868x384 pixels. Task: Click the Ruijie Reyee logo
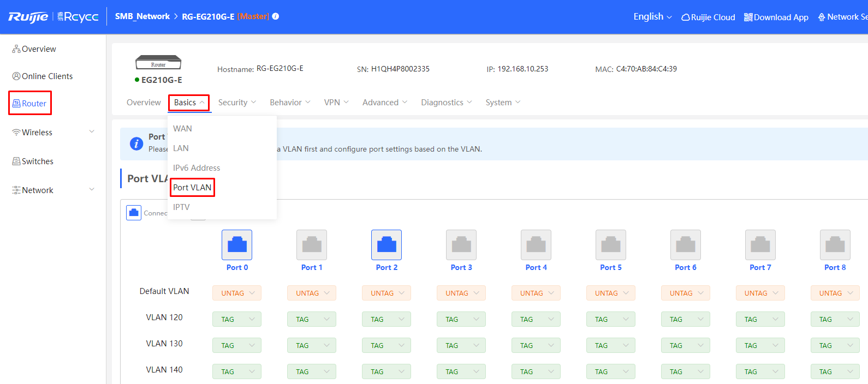click(53, 17)
